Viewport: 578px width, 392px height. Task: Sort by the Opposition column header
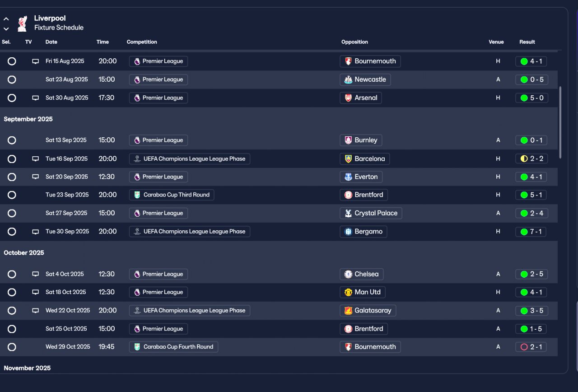[354, 42]
